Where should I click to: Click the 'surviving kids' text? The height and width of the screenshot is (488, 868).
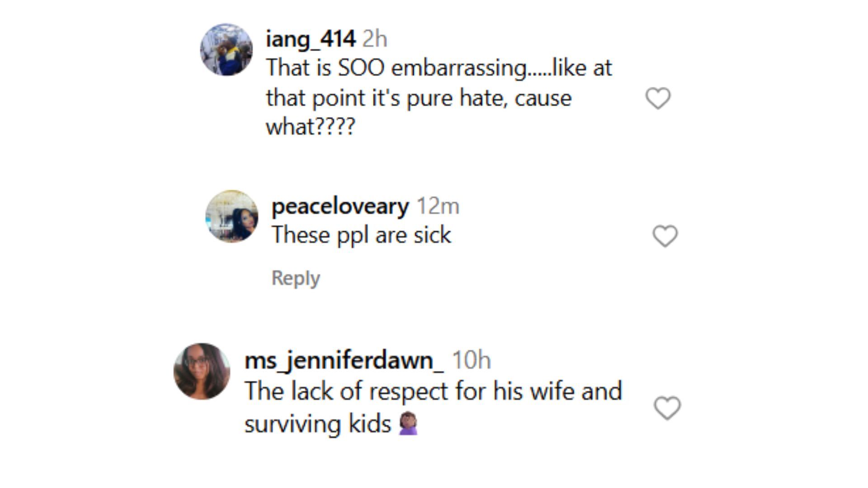point(317,424)
